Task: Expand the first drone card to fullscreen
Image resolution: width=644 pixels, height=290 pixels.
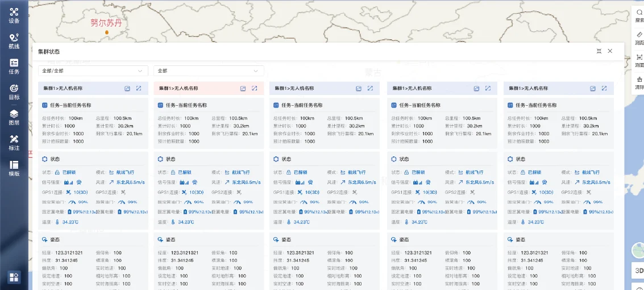Action: (x=139, y=89)
